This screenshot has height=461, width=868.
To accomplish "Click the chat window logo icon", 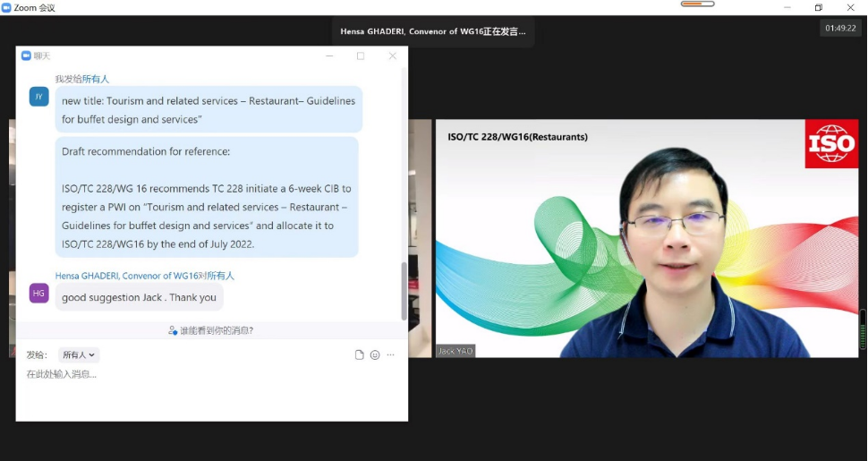I will (x=26, y=55).
